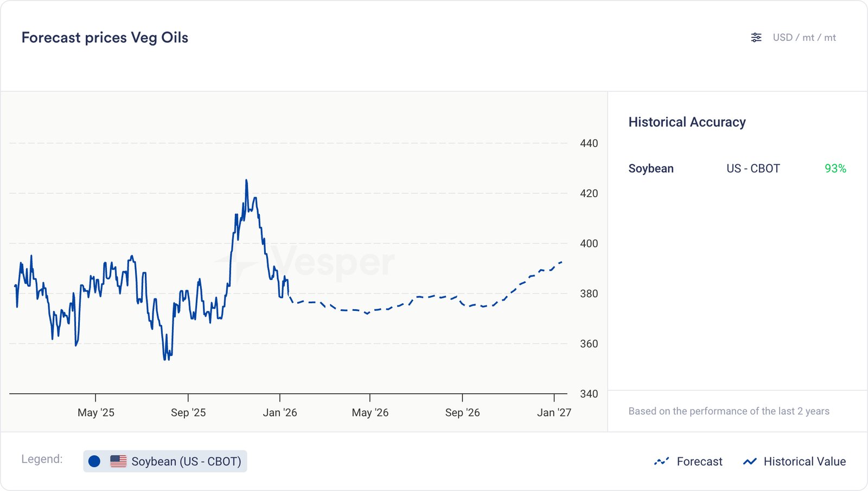Click the blue dot in the legend chip
This screenshot has height=491, width=868.
[94, 461]
